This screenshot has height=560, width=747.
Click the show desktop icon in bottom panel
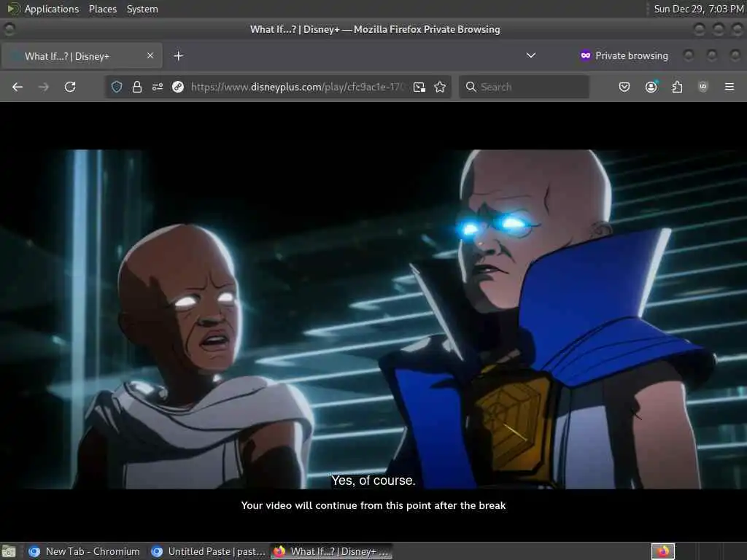click(x=9, y=551)
